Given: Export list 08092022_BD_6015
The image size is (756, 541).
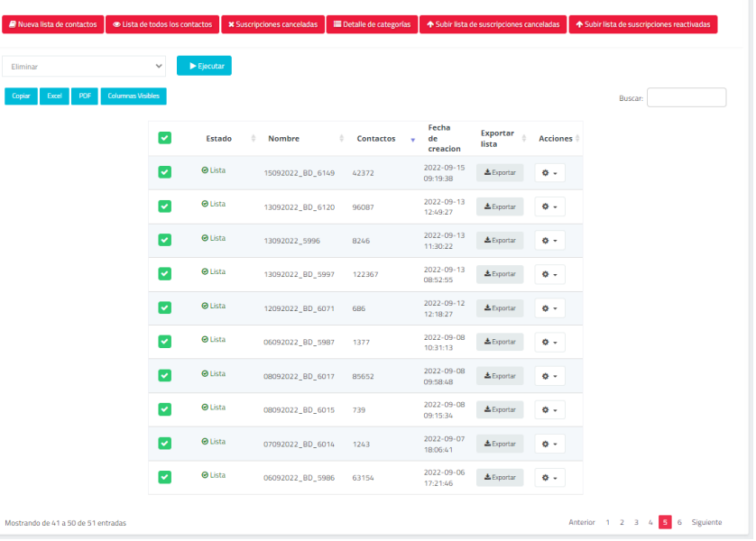Looking at the screenshot, I should [500, 409].
